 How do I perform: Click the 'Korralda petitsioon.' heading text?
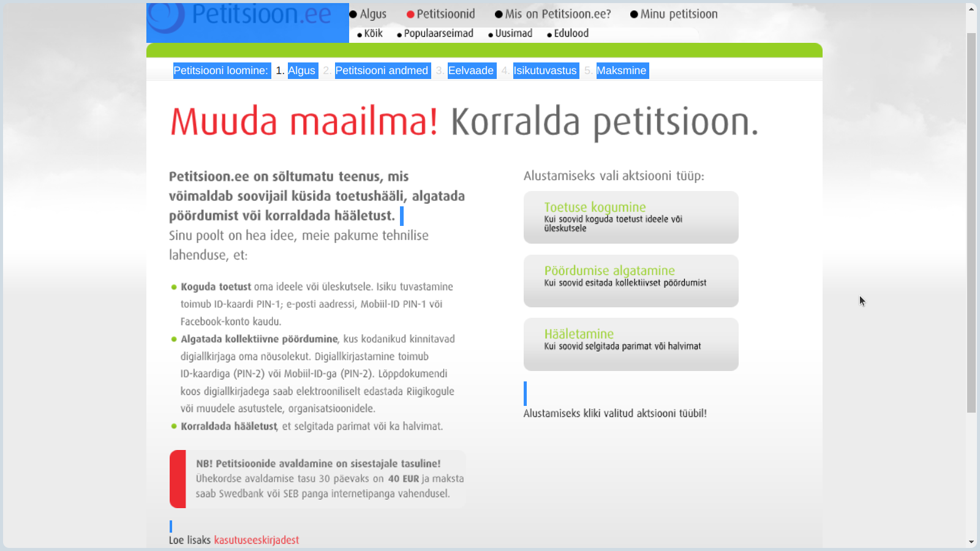tap(605, 123)
